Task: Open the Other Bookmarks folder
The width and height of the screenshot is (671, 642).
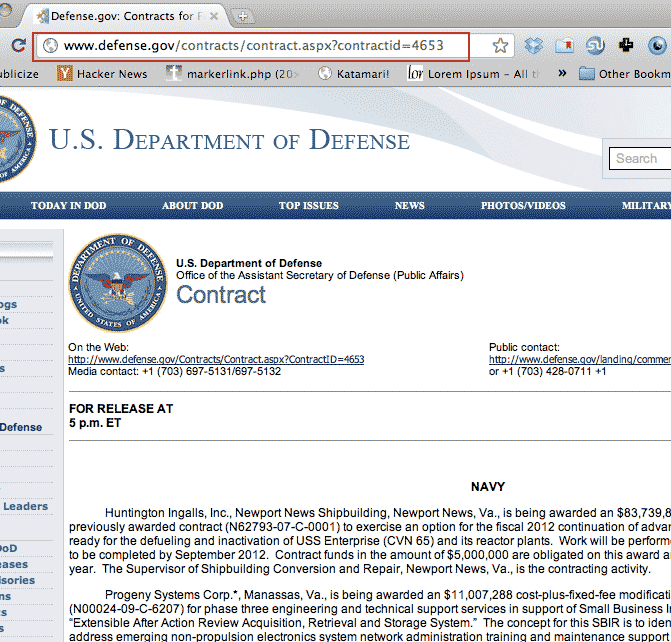Action: click(x=624, y=74)
